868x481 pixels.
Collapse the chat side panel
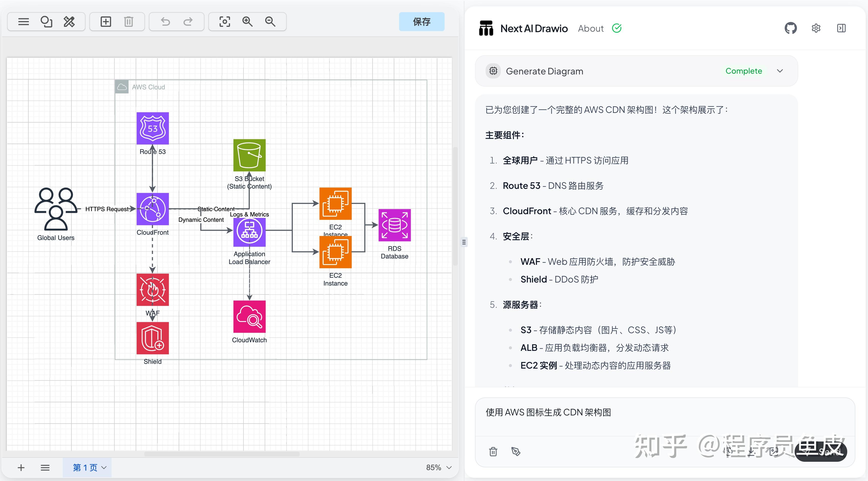point(841,28)
